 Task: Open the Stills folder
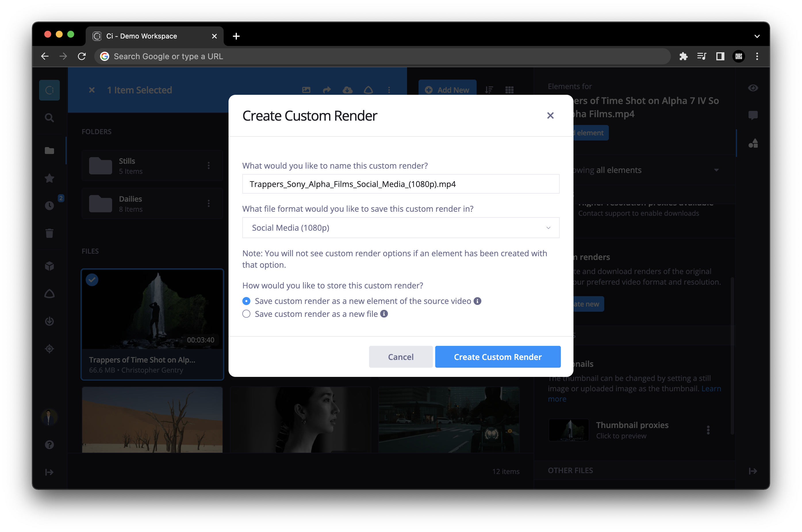[152, 165]
